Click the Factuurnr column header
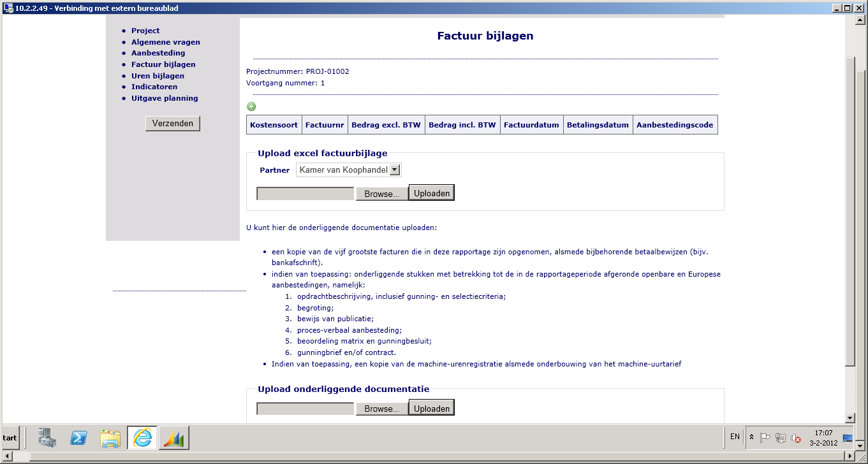This screenshot has width=868, height=464. click(x=325, y=125)
